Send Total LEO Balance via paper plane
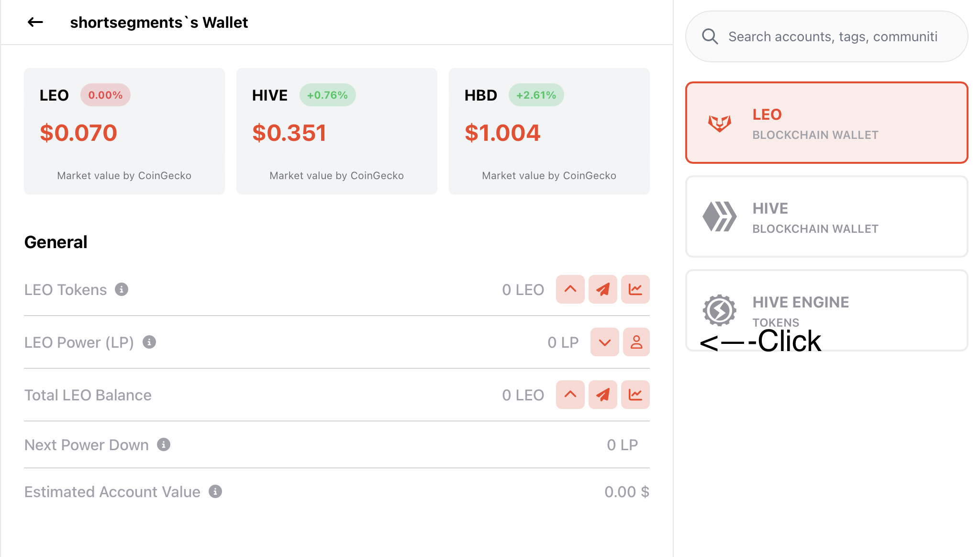 click(603, 395)
